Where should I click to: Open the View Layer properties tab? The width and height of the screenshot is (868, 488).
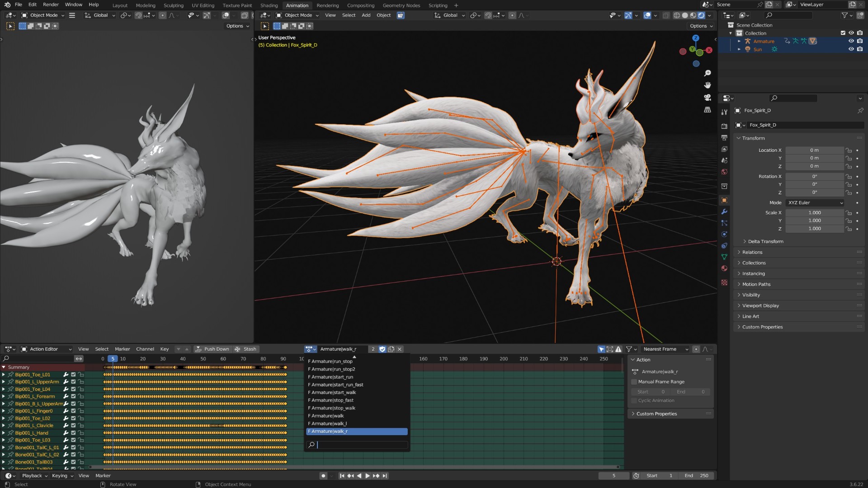point(724,149)
